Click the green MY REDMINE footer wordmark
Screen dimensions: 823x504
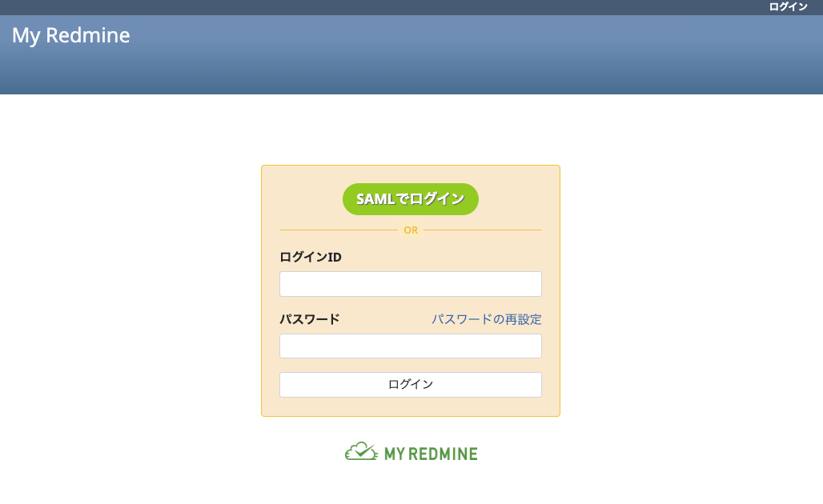click(x=431, y=454)
